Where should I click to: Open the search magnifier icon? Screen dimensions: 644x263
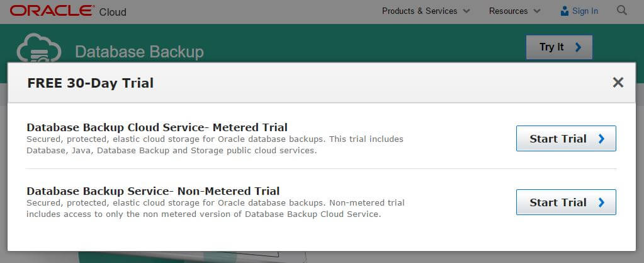click(622, 11)
